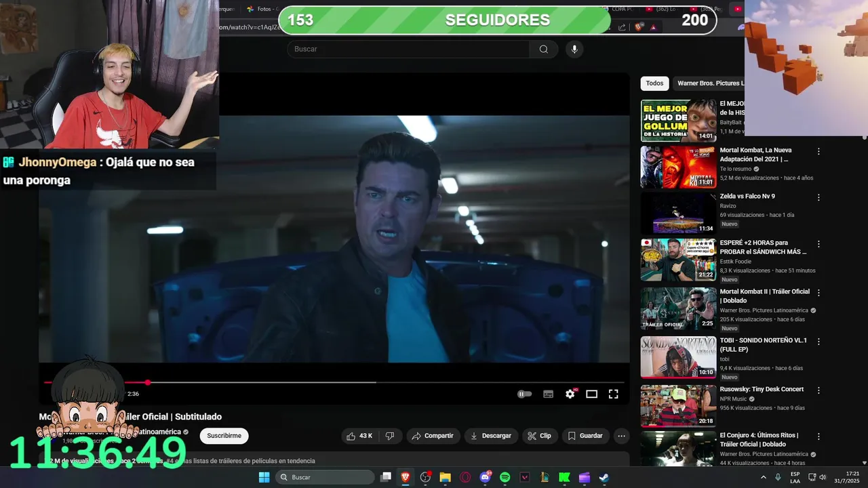Expand the hidden system tray icons chevron
The height and width of the screenshot is (488, 868).
click(x=764, y=477)
